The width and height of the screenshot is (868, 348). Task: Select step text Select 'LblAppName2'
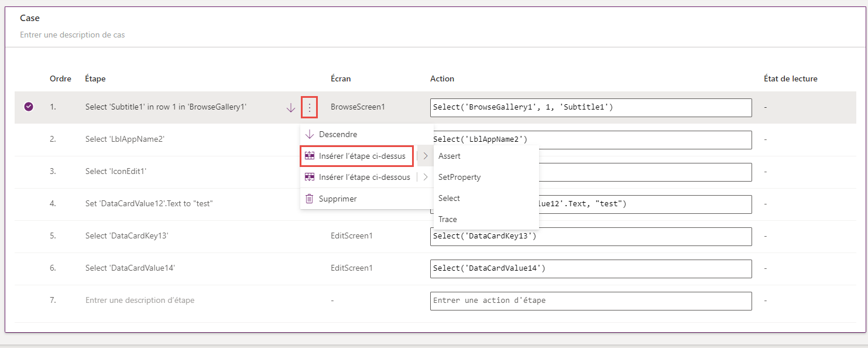click(x=125, y=139)
